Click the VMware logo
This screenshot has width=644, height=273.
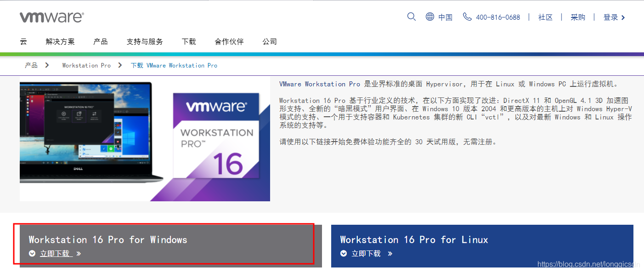click(51, 17)
